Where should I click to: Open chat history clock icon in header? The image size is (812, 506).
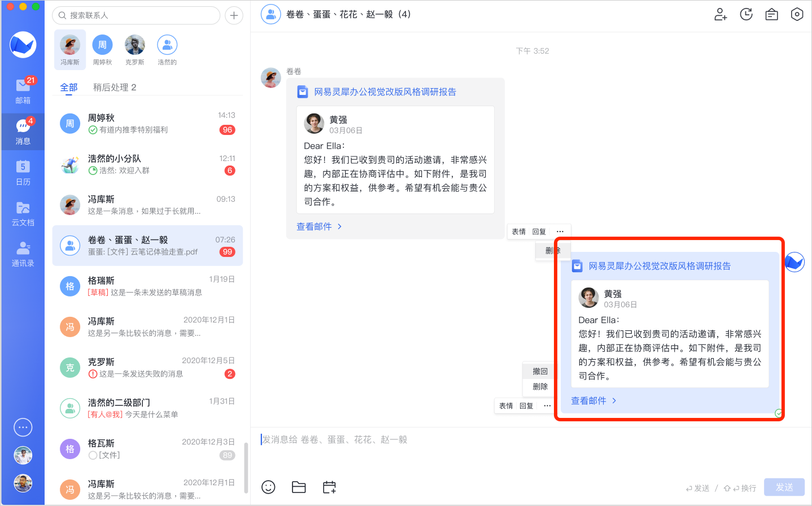(746, 14)
